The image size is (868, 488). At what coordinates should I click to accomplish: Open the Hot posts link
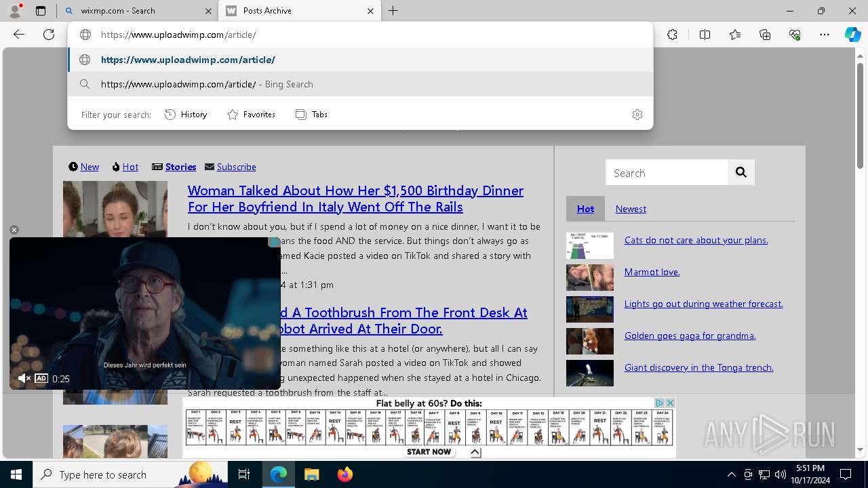tap(130, 167)
